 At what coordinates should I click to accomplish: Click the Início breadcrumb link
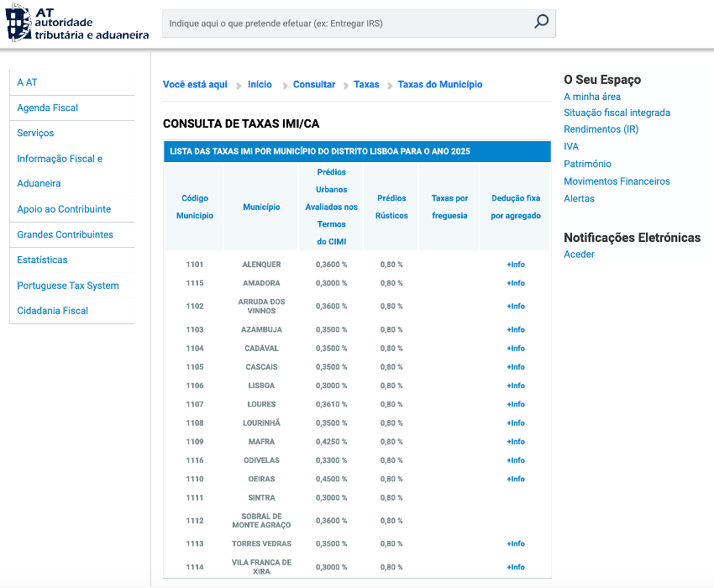260,85
